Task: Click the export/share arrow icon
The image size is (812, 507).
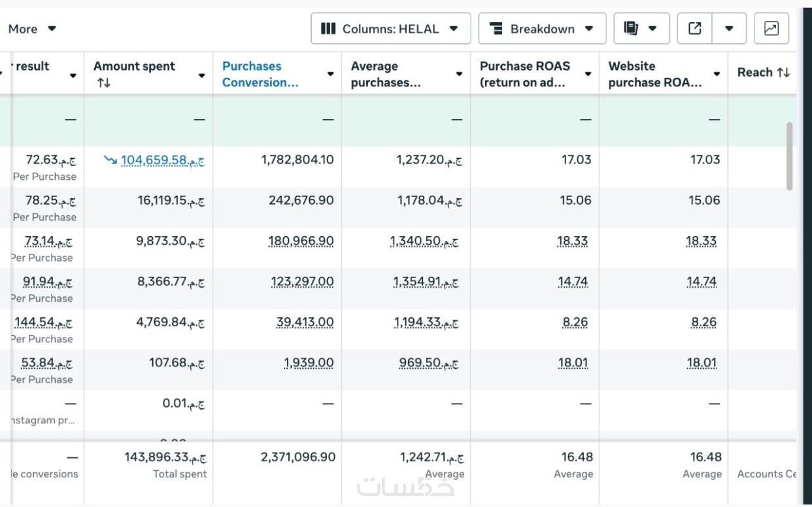Action: 695,29
